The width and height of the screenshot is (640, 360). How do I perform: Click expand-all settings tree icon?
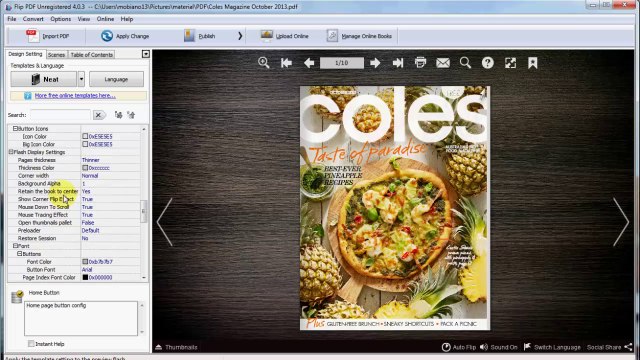118,115
